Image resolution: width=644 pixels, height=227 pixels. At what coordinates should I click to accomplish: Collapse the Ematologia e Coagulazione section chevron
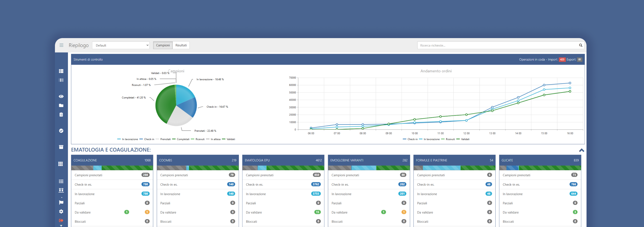tap(581, 150)
